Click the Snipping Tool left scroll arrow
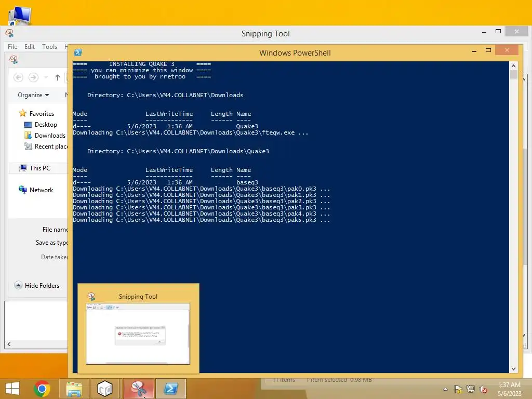 (x=9, y=344)
